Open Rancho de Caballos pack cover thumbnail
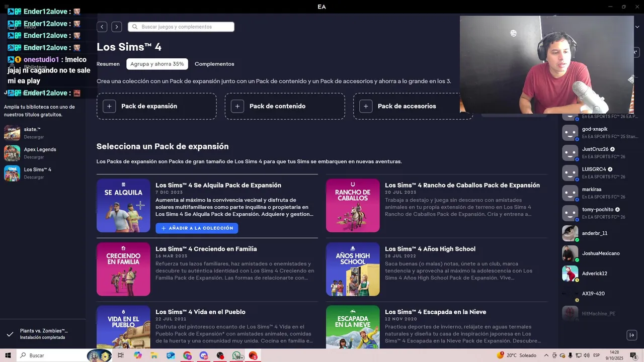Viewport: 644px width, 362px height. pyautogui.click(x=353, y=206)
